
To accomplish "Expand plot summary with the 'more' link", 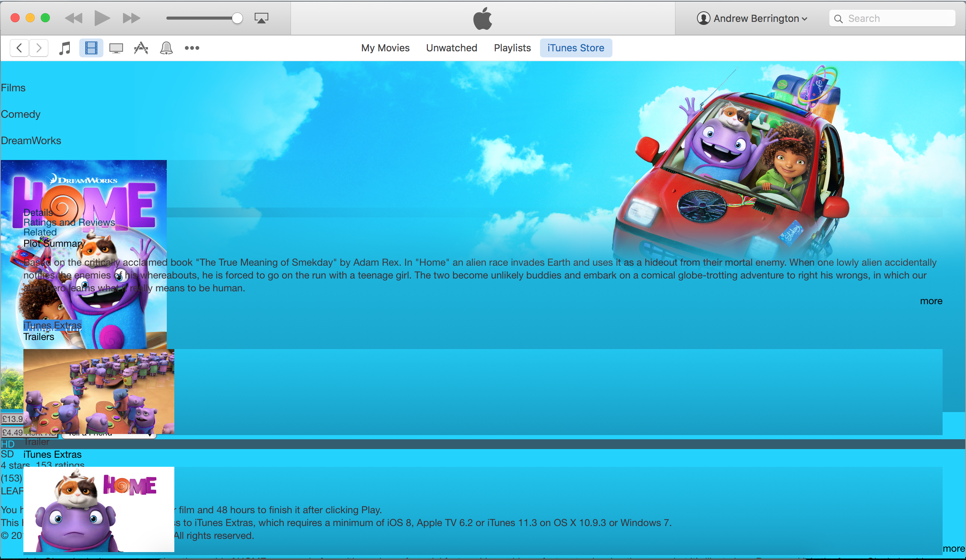I will click(931, 301).
